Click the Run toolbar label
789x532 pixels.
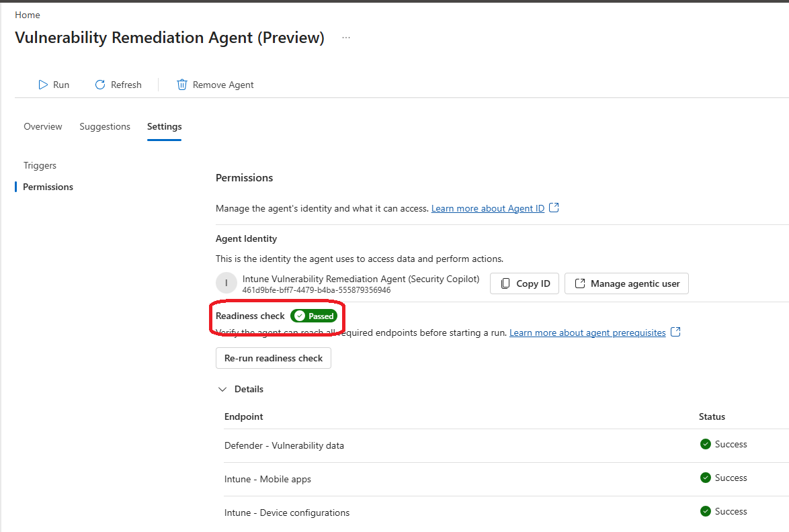(x=61, y=85)
